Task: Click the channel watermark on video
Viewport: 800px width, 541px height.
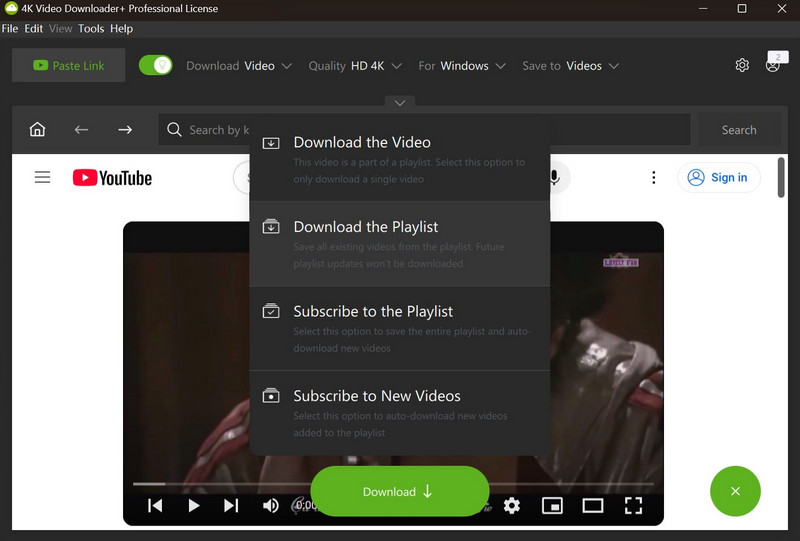Action: (621, 261)
